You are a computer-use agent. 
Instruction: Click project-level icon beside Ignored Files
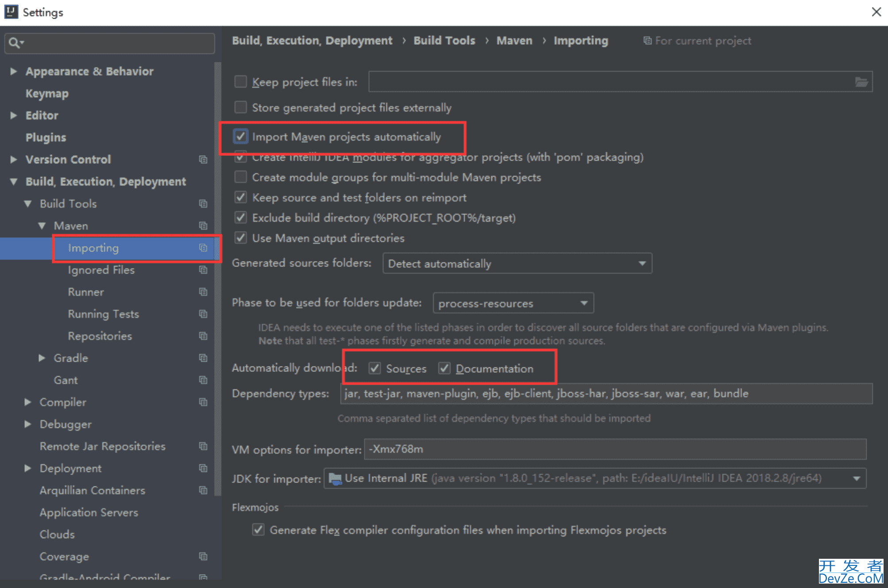(203, 270)
